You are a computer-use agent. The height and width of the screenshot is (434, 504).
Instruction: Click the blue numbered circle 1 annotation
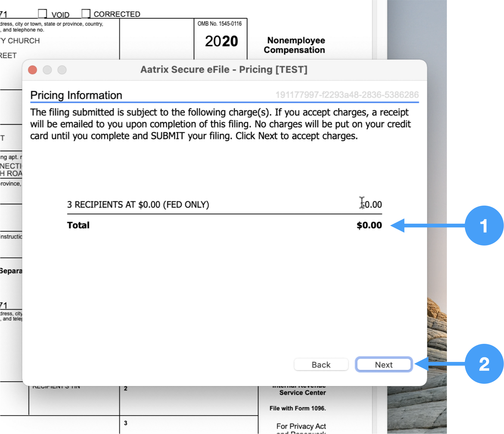484,226
